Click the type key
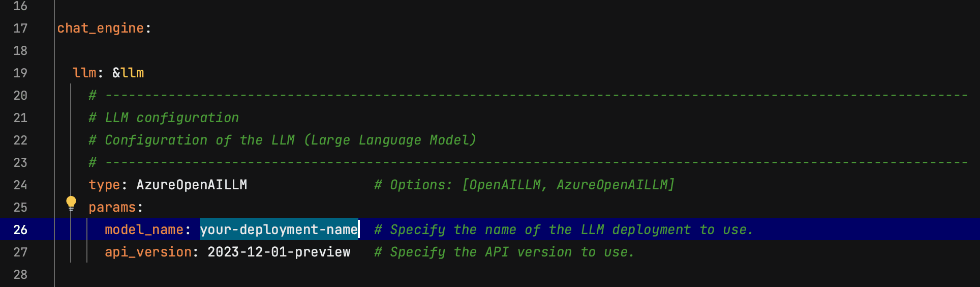980x287 pixels. coord(104,185)
